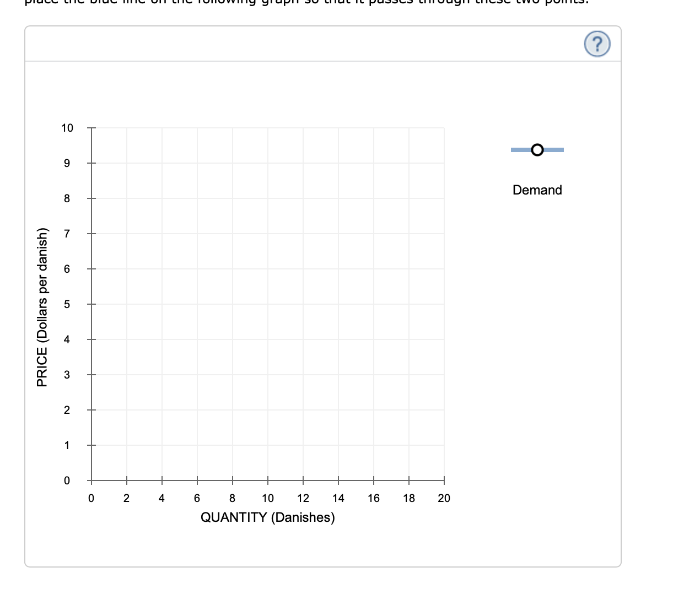Click the Demand label under the line tool
The height and width of the screenshot is (594, 700).
(x=537, y=190)
